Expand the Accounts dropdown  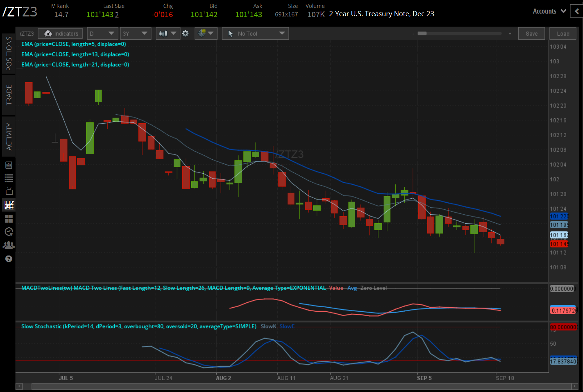click(x=549, y=11)
